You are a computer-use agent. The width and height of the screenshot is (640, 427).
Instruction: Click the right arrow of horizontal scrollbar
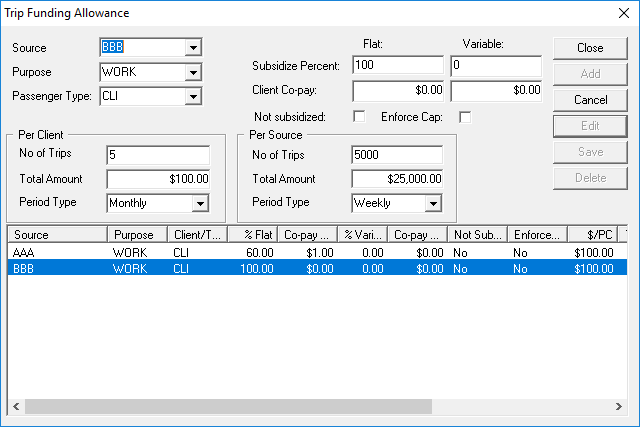point(619,406)
